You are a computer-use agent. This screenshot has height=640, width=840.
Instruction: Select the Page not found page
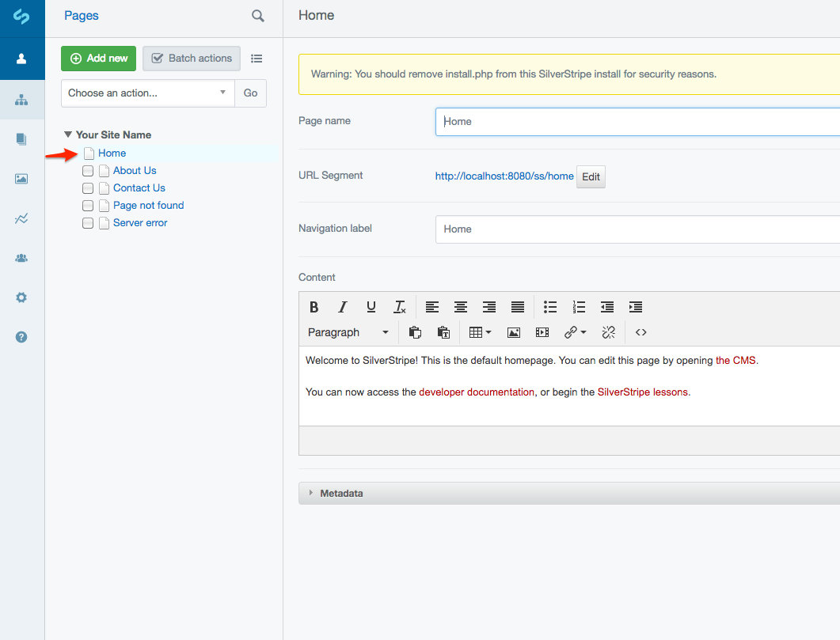click(x=148, y=206)
